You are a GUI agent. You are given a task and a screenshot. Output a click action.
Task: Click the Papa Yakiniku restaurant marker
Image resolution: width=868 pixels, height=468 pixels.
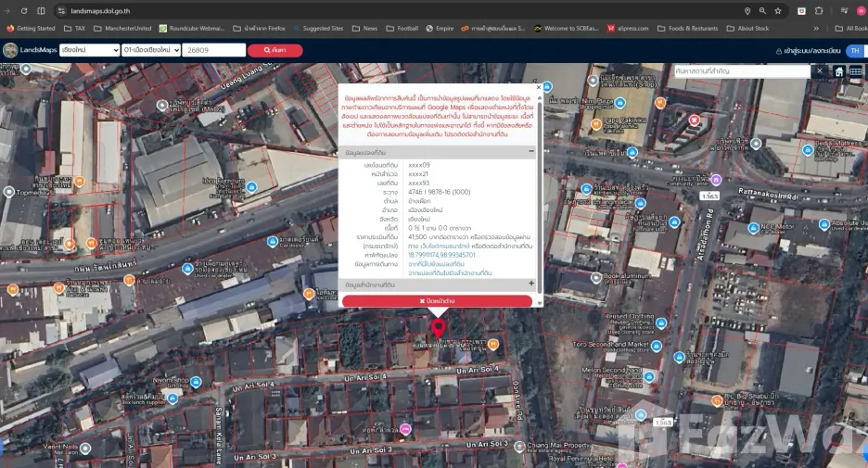point(595,124)
